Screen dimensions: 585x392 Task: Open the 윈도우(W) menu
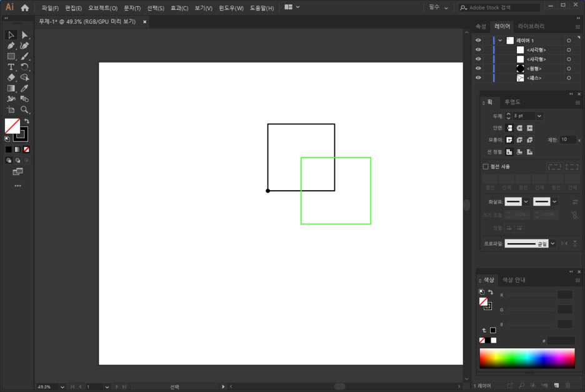click(231, 8)
